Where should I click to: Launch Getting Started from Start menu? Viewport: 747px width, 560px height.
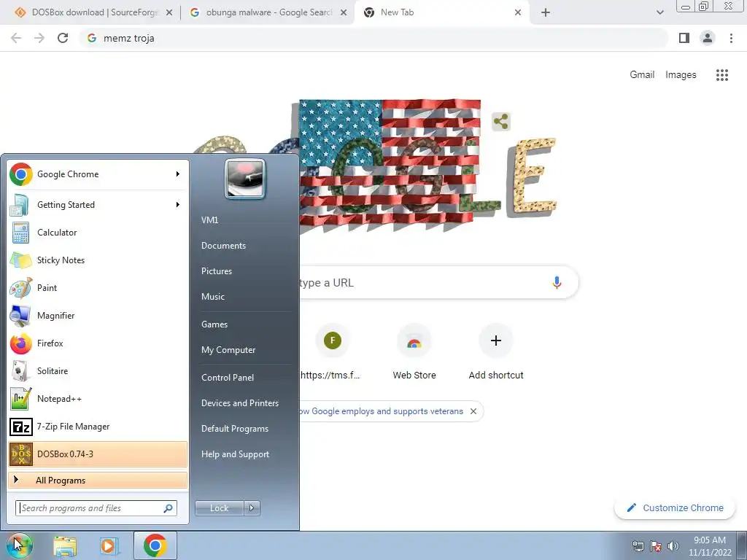tap(98, 205)
